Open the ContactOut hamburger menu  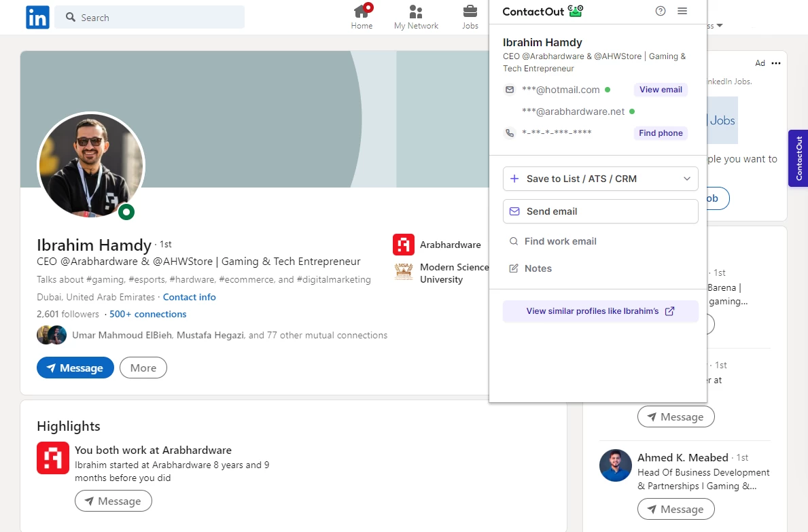click(682, 11)
